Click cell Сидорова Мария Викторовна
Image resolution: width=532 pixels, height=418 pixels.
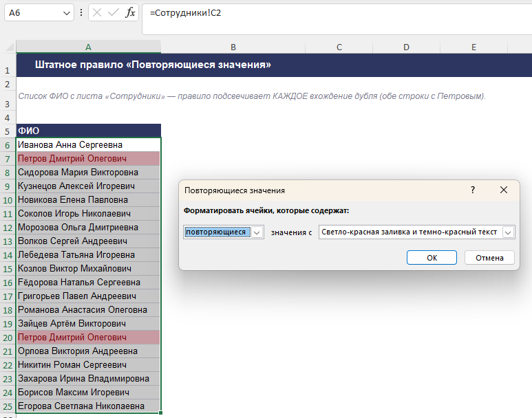[x=88, y=172]
